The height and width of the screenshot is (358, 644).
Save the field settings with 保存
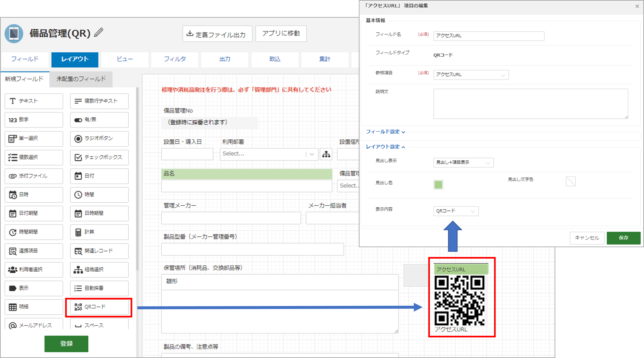point(623,238)
